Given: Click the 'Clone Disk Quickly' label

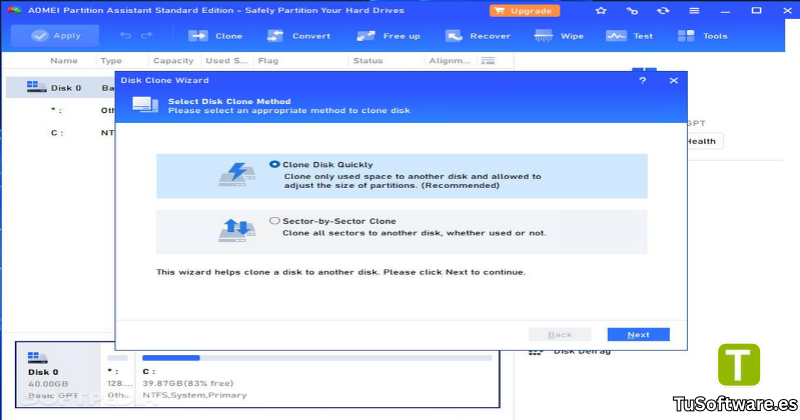Looking at the screenshot, I should pyautogui.click(x=328, y=165).
